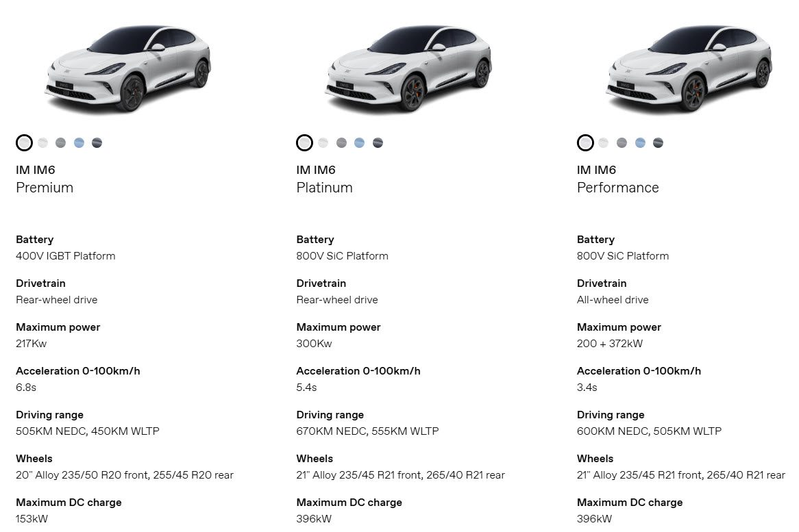Choose dark slate color for IM6 Premium
The image size is (799, 532).
pos(97,143)
